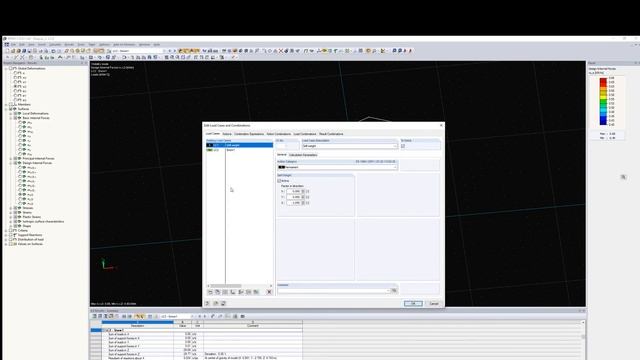This screenshot has height=360, width=640.
Task: Toggle the Support Reactions checkbox in navigator
Action: 11,235
